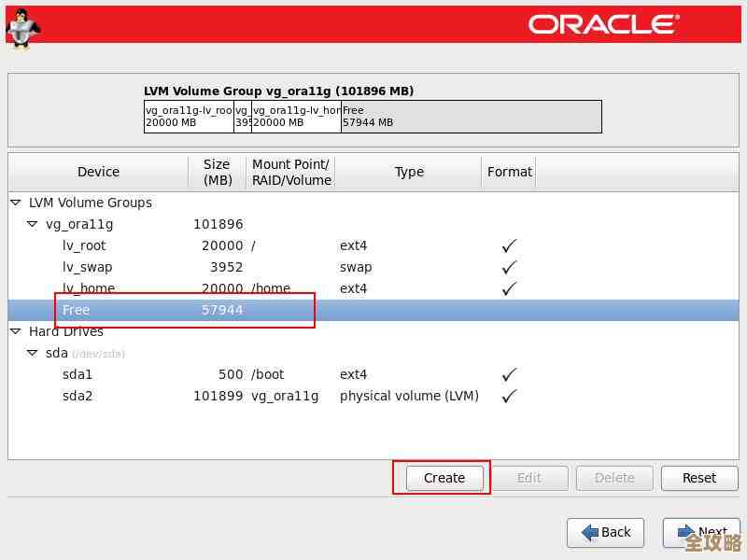Toggle the format checkmark for lv_root
747x560 pixels.
pyautogui.click(x=508, y=245)
